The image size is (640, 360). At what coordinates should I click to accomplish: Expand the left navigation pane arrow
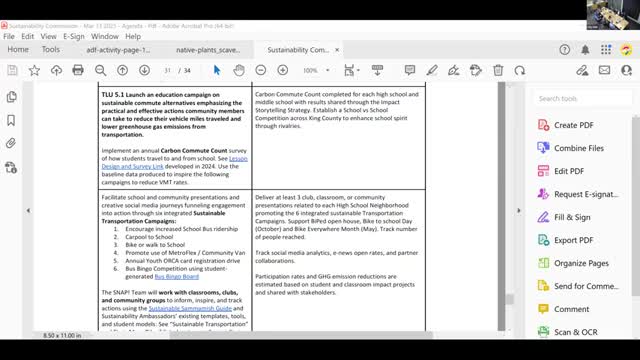(x=28, y=211)
